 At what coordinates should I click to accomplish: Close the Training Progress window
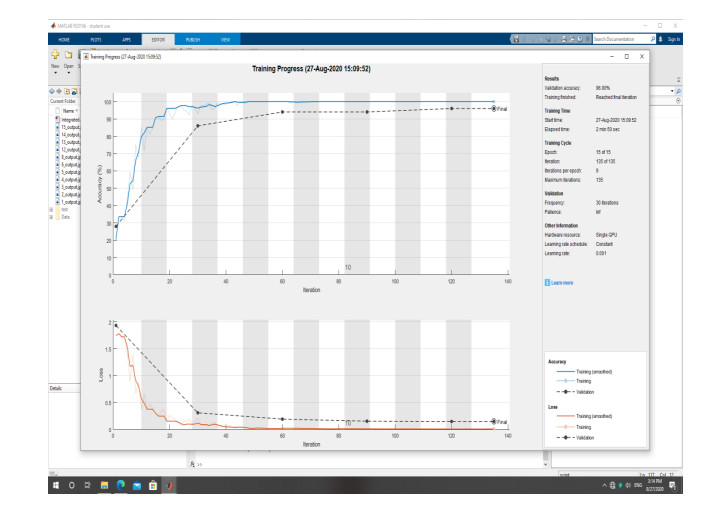click(x=644, y=57)
